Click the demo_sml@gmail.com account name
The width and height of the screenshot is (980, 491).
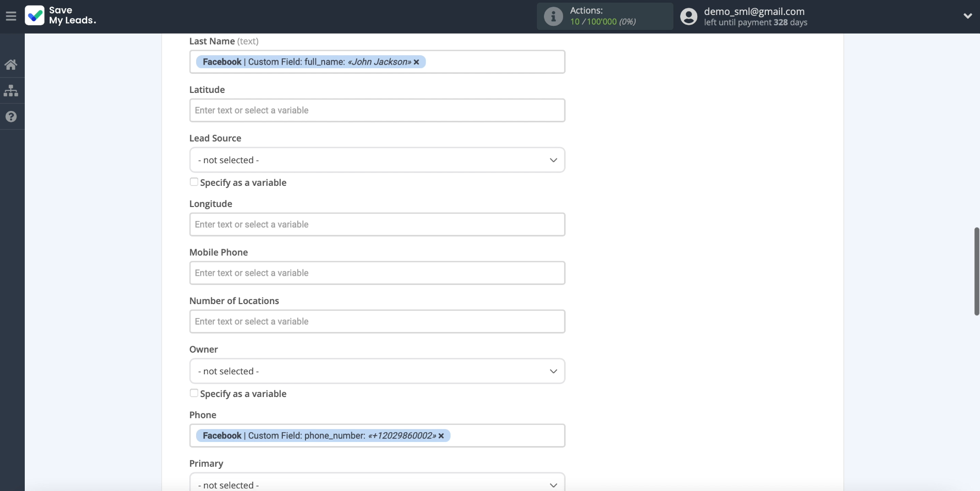(754, 11)
